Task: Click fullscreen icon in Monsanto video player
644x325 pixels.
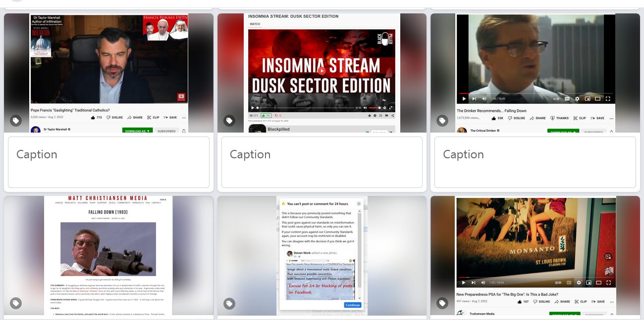Action: [x=608, y=282]
